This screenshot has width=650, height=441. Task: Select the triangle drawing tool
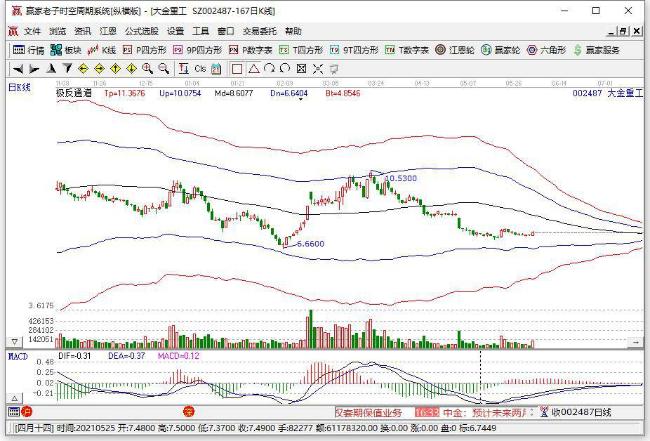[254, 69]
